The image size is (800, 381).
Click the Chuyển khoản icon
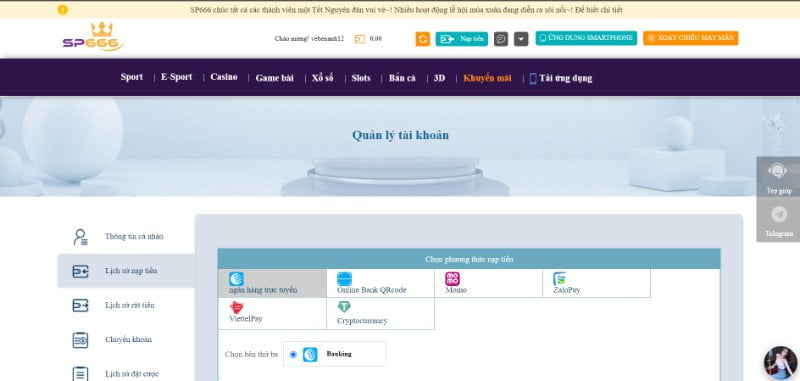tap(80, 340)
